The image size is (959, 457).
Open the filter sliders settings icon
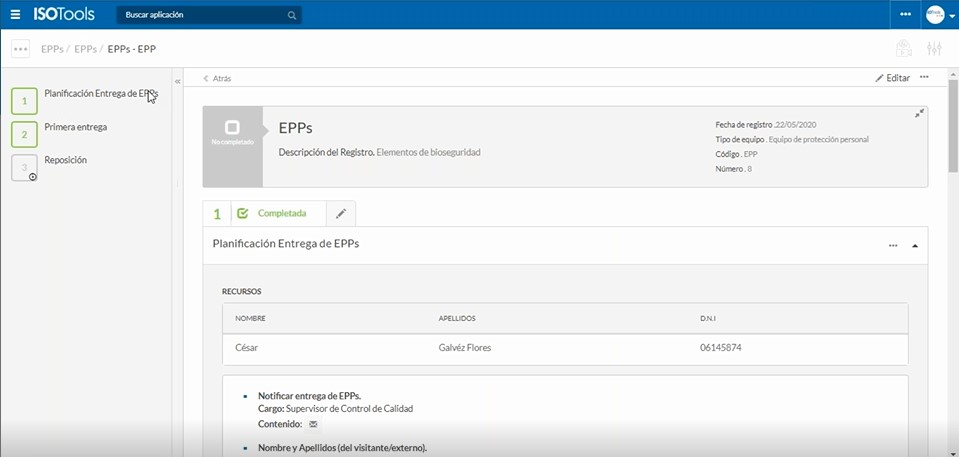935,49
